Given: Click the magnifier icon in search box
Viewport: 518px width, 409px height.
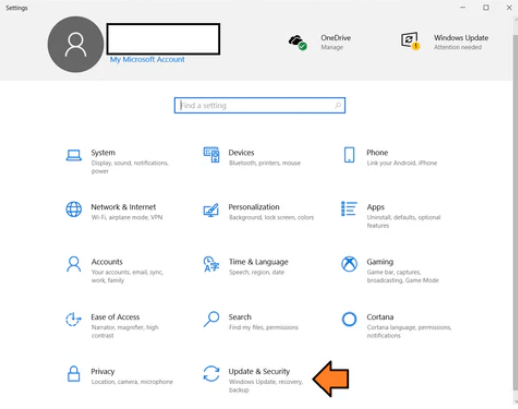Looking at the screenshot, I should click(x=338, y=105).
